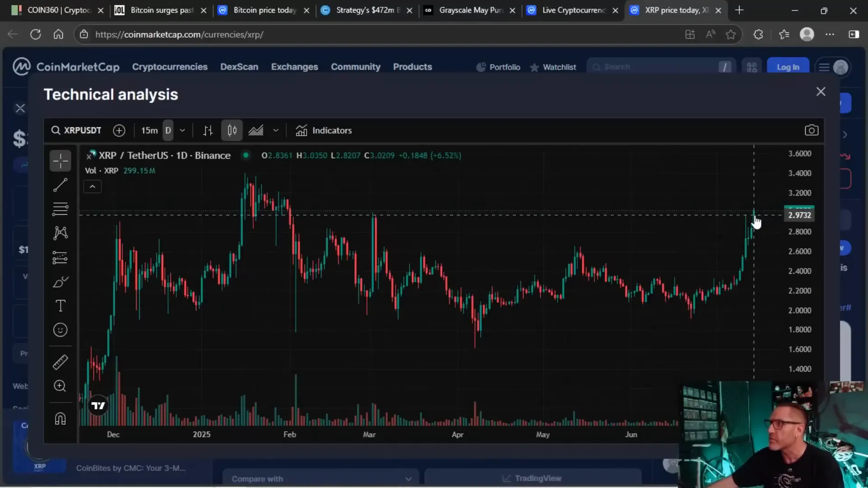Select the pattern drawing tool
This screenshot has height=488, width=868.
pos(60,233)
